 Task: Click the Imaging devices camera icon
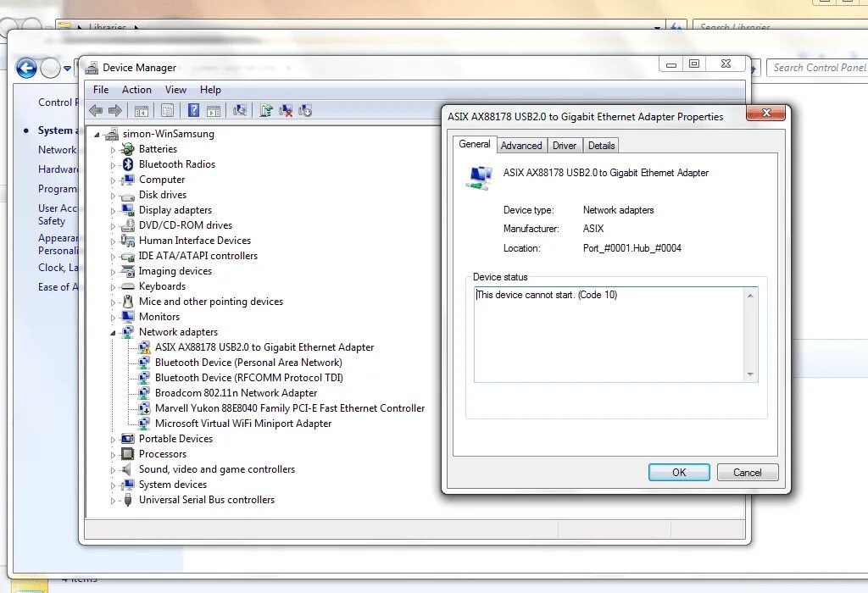click(128, 271)
